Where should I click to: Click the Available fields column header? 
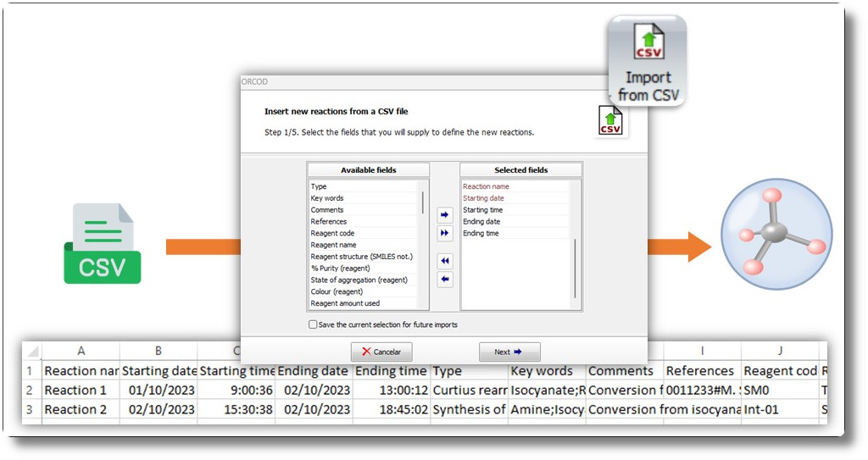pos(369,170)
